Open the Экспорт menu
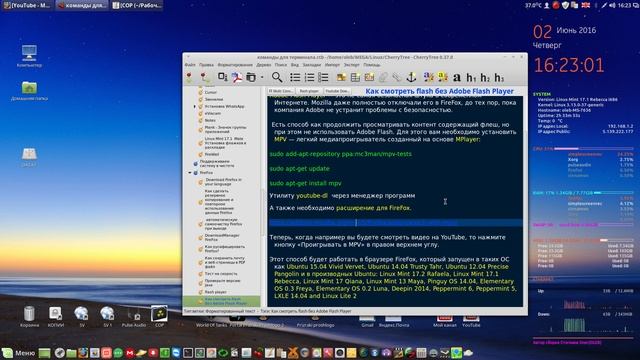This screenshot has width=640, height=360. (x=351, y=65)
